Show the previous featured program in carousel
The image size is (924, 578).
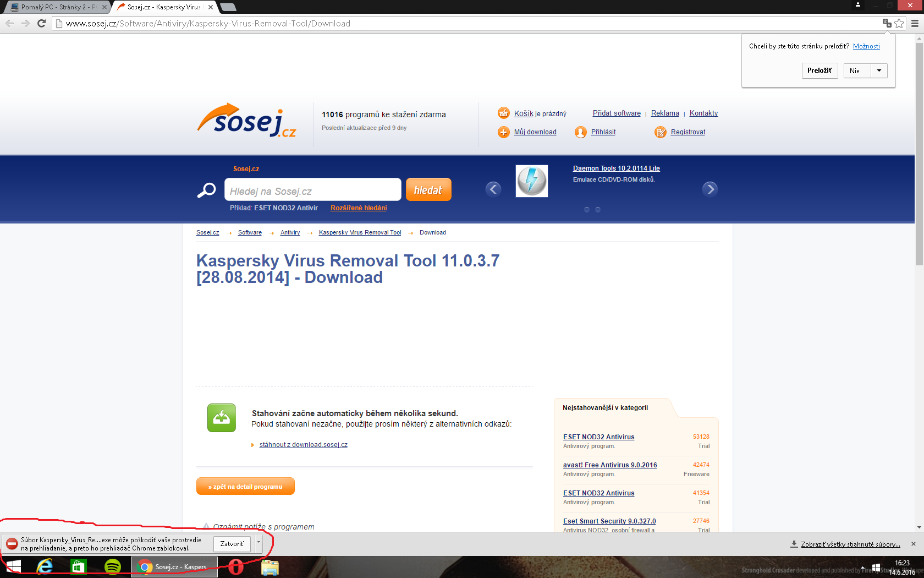click(x=493, y=189)
